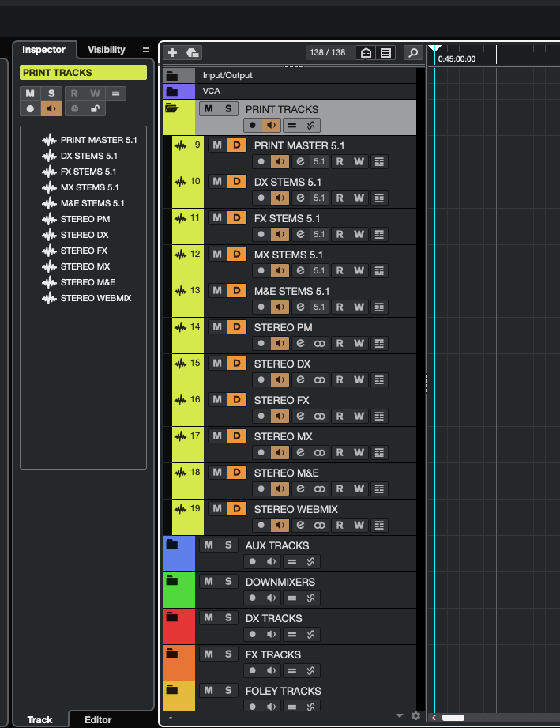Open the track list filter icon
Image resolution: width=560 pixels, height=728 pixels.
pos(386,52)
